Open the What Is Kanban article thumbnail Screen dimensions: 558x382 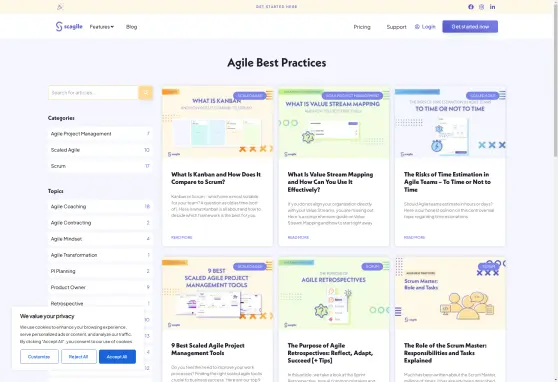[x=217, y=123]
